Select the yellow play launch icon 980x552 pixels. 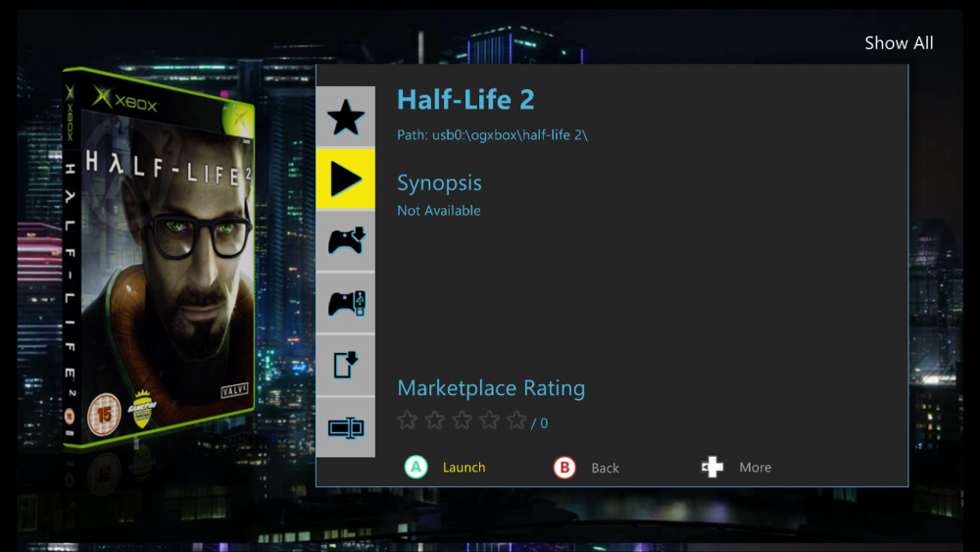coord(346,178)
